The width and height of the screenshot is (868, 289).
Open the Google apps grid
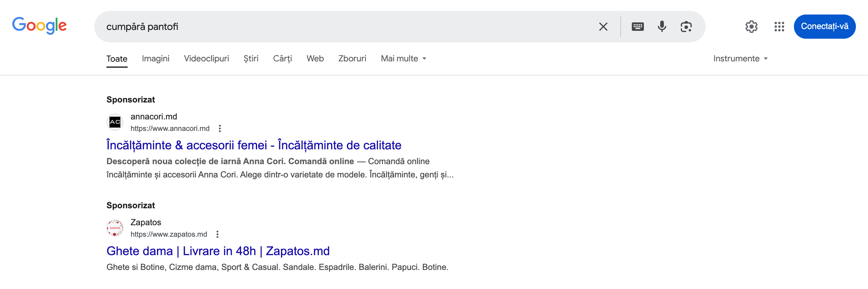coord(779,27)
